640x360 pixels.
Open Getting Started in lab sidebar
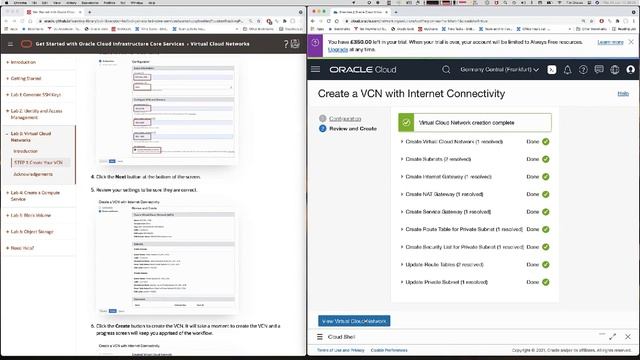25,78
